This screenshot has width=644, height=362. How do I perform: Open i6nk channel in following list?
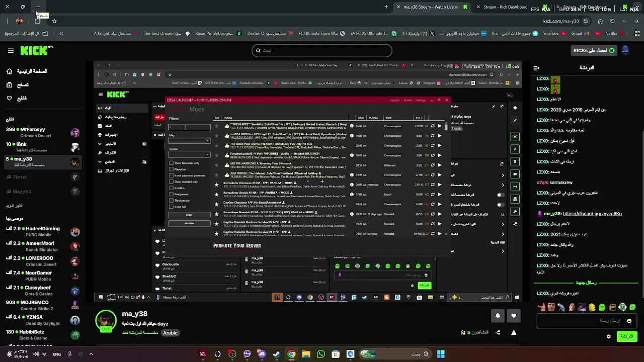pos(43,147)
